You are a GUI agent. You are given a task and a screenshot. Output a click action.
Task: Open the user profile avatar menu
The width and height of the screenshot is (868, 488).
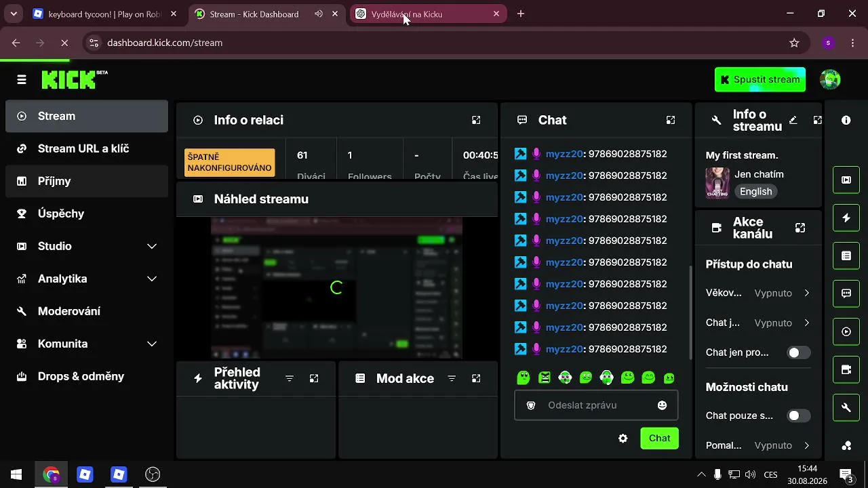coord(830,79)
